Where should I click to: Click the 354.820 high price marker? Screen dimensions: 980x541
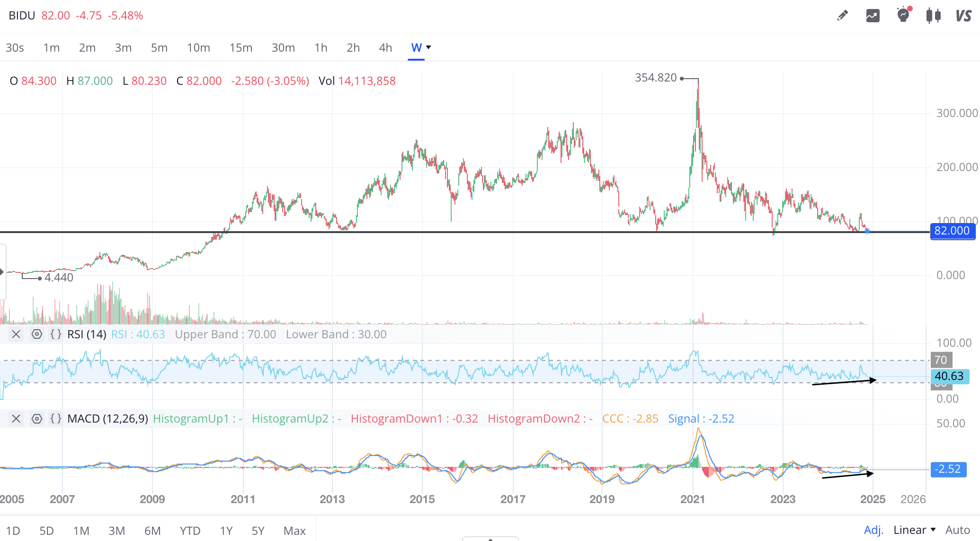tap(656, 78)
